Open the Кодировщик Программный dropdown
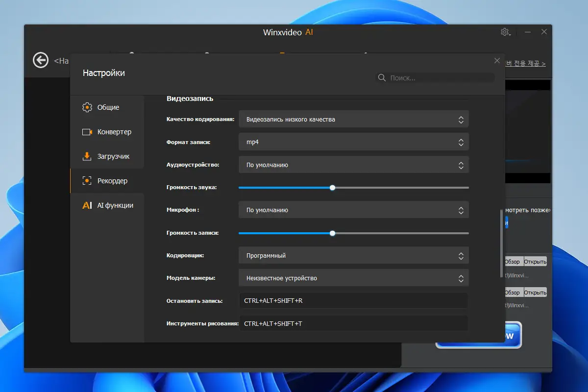 [354, 255]
